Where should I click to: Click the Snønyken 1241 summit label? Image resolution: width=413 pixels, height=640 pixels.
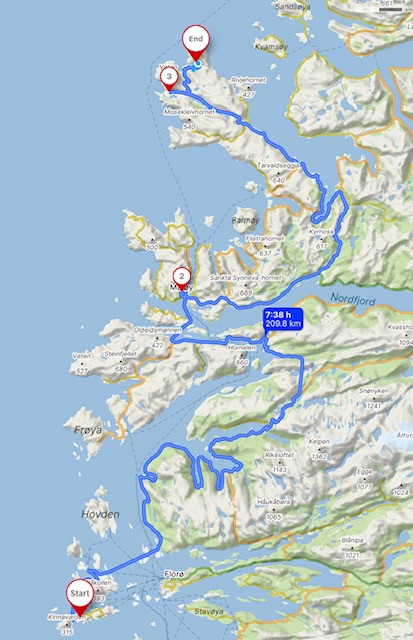coord(373,398)
